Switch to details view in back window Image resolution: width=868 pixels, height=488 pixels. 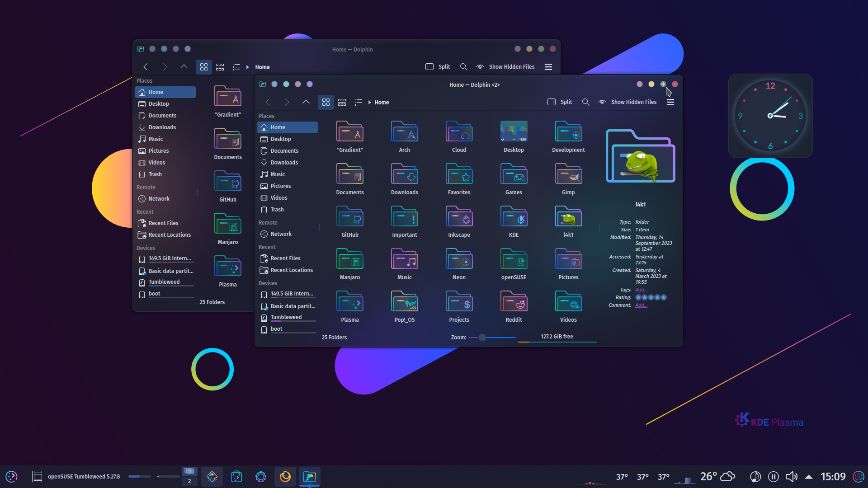pyautogui.click(x=236, y=67)
